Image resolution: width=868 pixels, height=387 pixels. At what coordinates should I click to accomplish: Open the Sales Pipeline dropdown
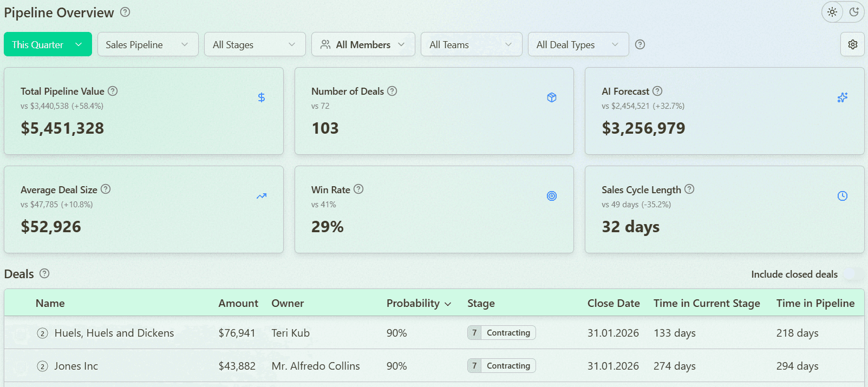click(148, 44)
